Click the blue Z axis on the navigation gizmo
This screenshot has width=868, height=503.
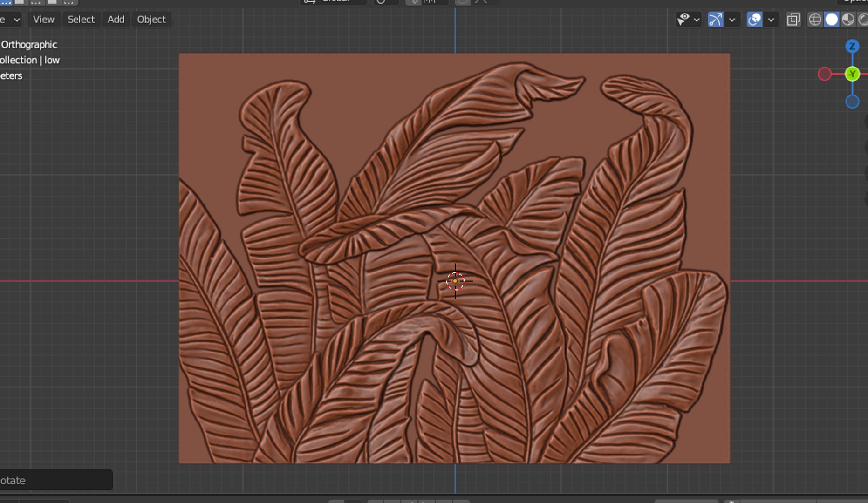point(852,46)
